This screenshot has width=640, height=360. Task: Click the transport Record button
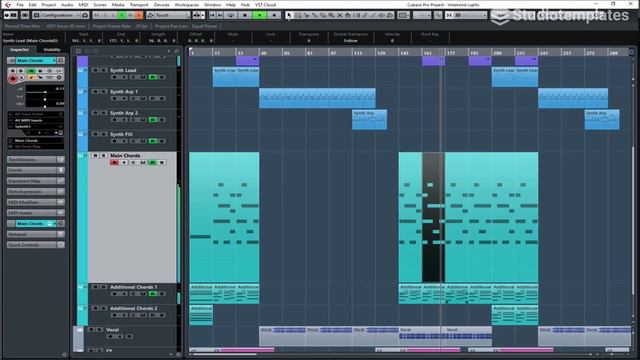274,15
